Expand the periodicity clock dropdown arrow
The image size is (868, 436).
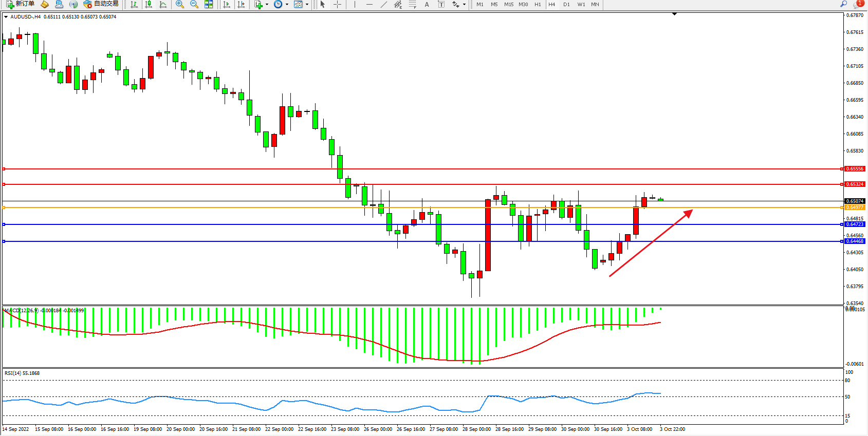tap(287, 4)
